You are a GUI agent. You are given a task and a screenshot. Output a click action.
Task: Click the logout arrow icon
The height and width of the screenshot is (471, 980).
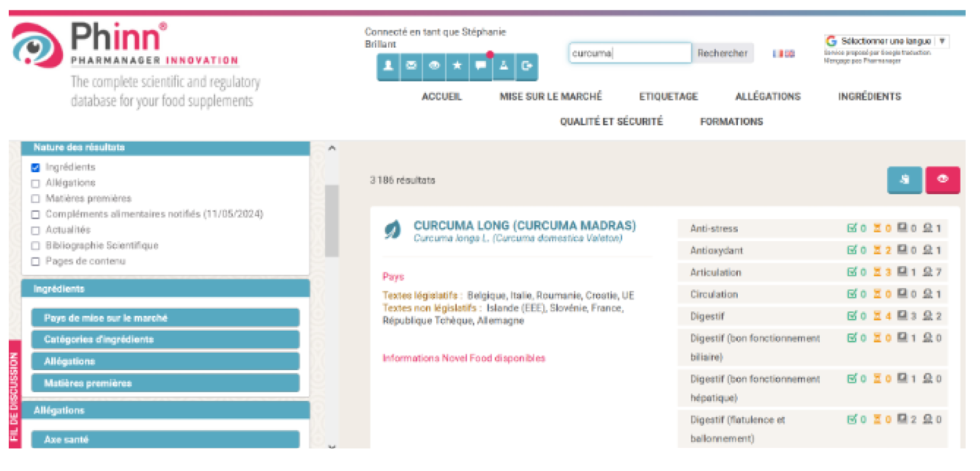[x=527, y=66]
